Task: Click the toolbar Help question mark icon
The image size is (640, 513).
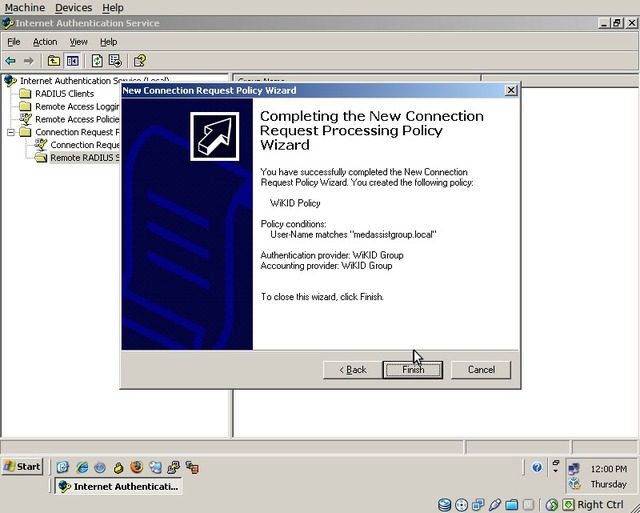Action: pos(140,61)
